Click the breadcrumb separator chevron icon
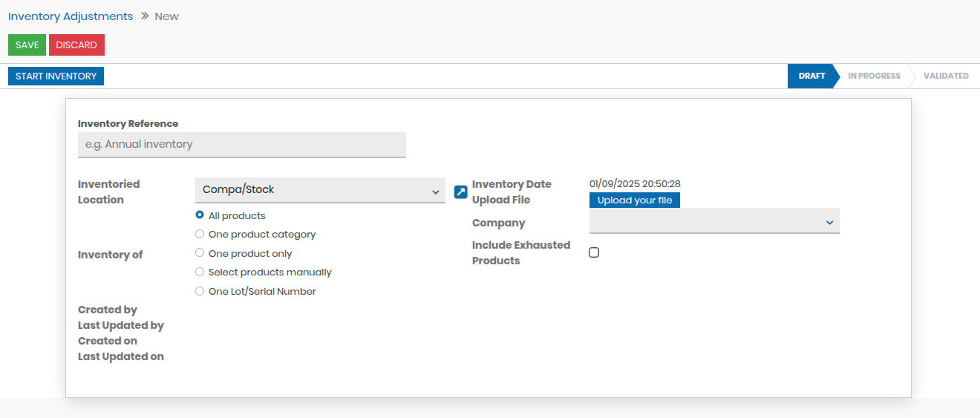Image resolution: width=980 pixels, height=418 pixels. pos(145,16)
